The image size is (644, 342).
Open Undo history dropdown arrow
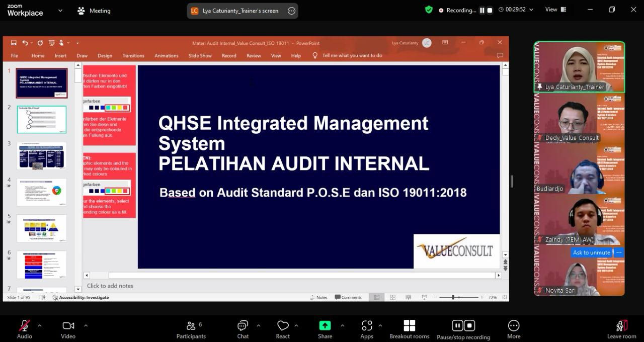(31, 43)
